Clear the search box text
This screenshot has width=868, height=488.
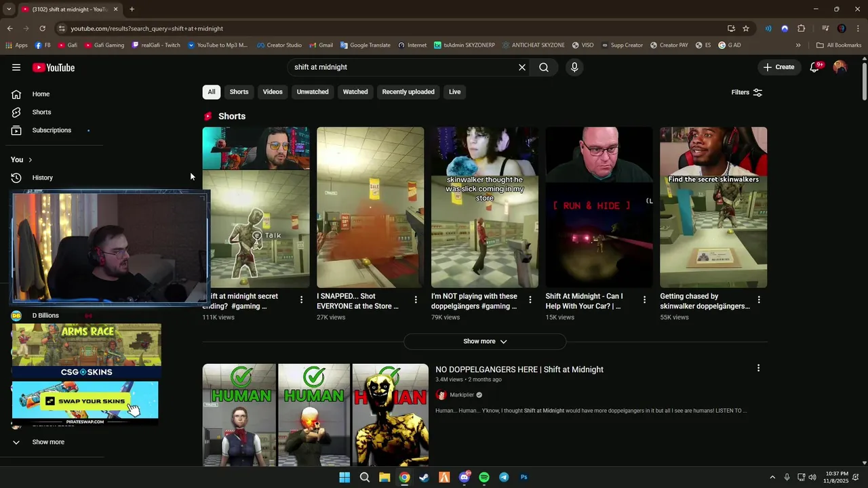pyautogui.click(x=522, y=67)
